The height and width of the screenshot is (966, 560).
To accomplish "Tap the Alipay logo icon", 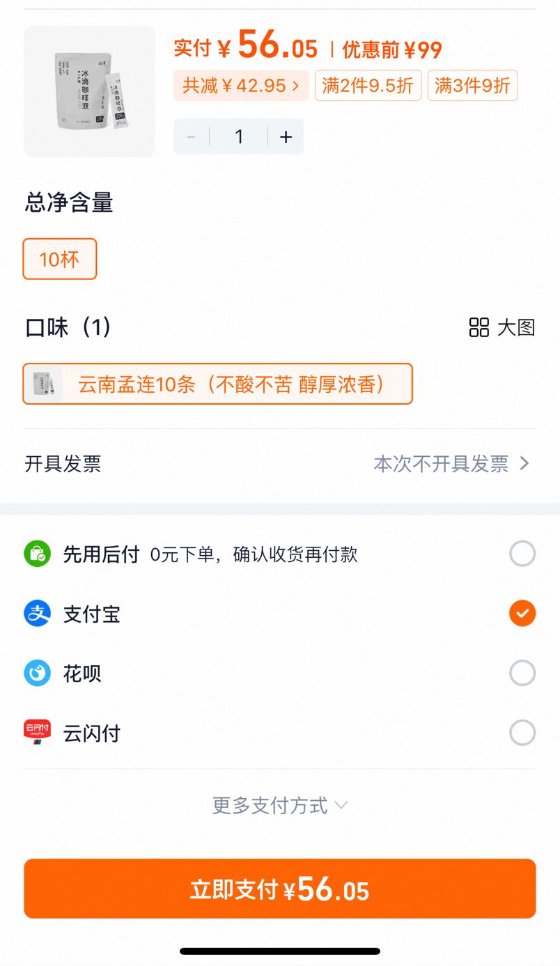I will pos(37,614).
